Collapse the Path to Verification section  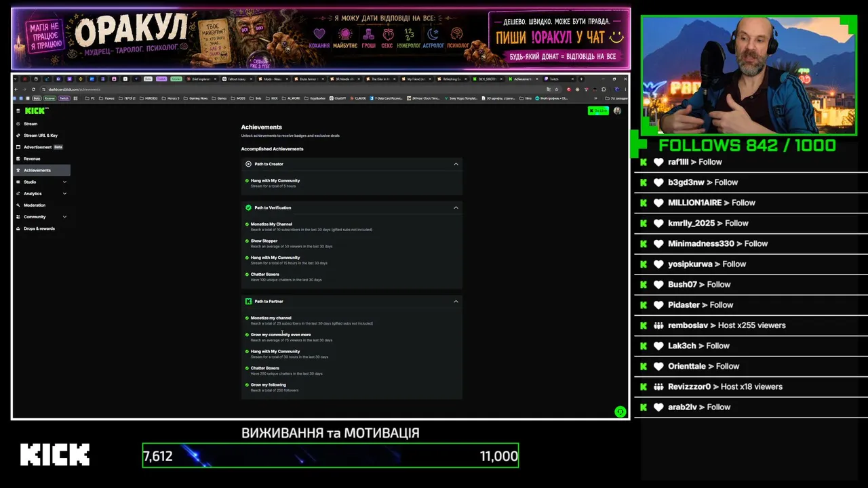click(456, 207)
